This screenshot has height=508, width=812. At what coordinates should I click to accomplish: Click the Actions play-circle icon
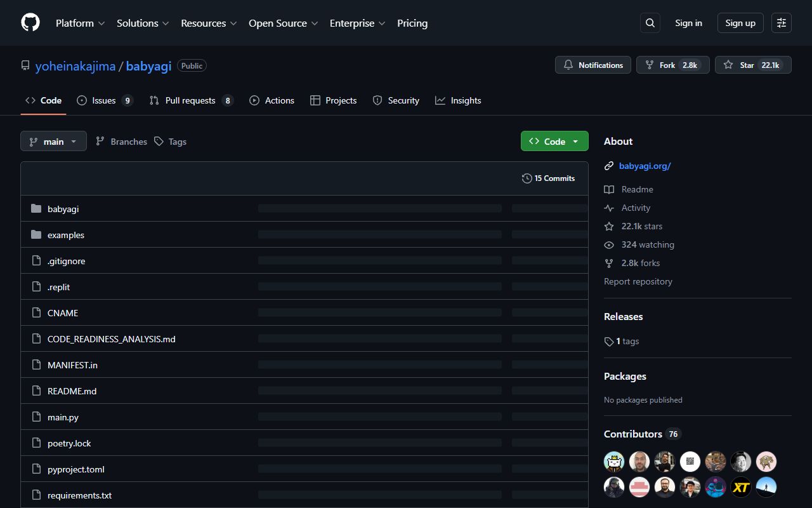pos(254,100)
